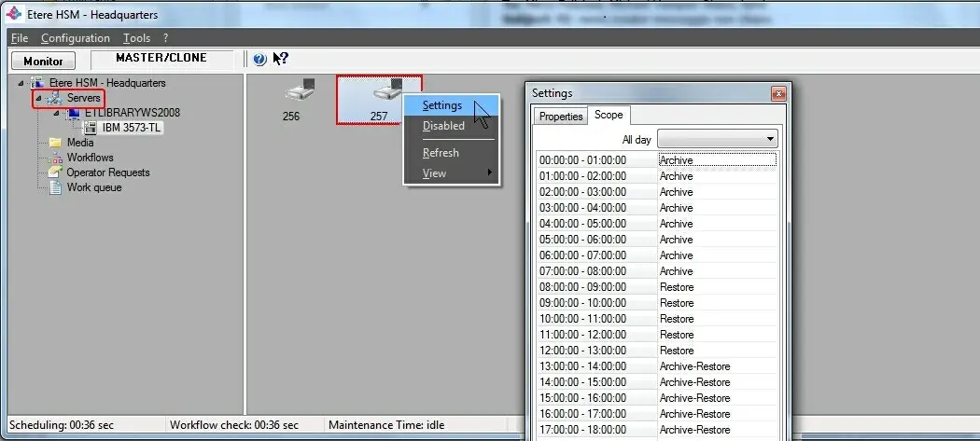Close the Settings dialog
The image size is (980, 441).
pos(777,93)
